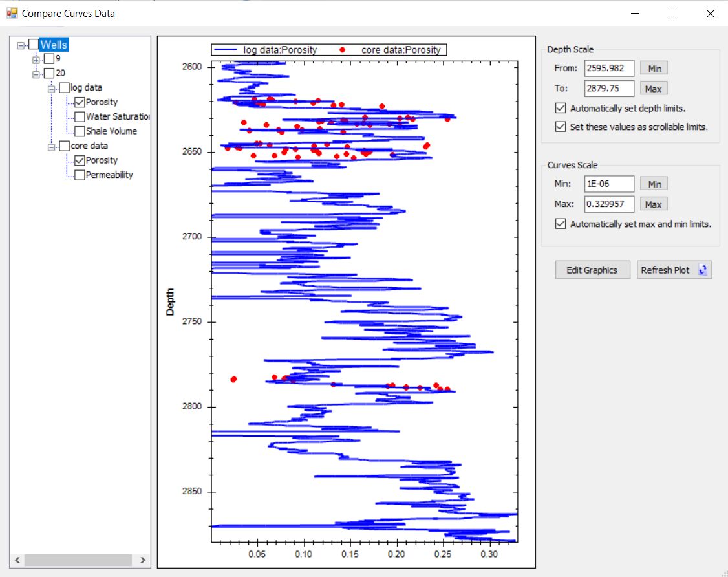Check the Shale Volume checkbox
This screenshot has height=577, width=728.
[80, 131]
